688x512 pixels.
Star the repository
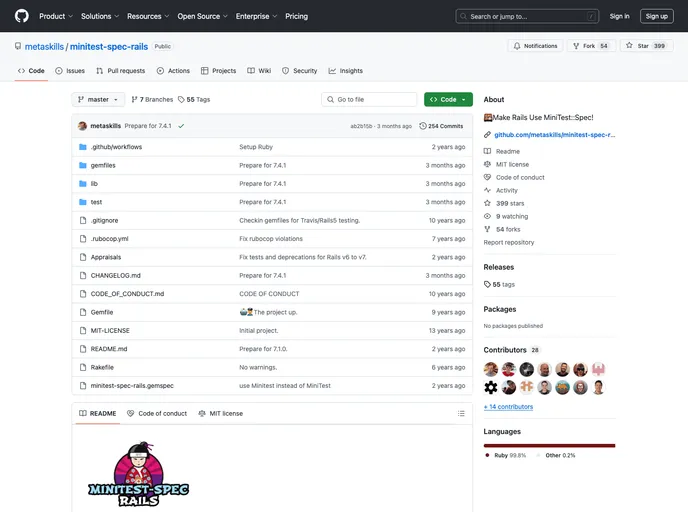[646, 46]
